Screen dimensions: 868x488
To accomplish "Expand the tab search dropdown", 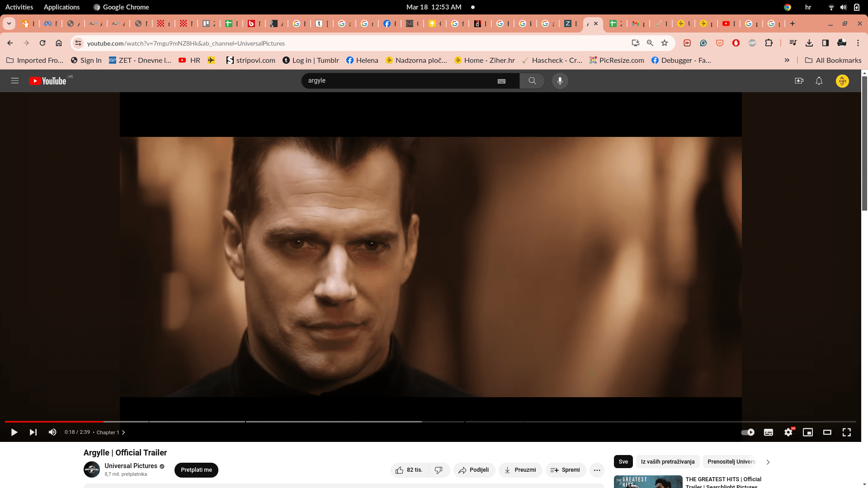I will (9, 23).
